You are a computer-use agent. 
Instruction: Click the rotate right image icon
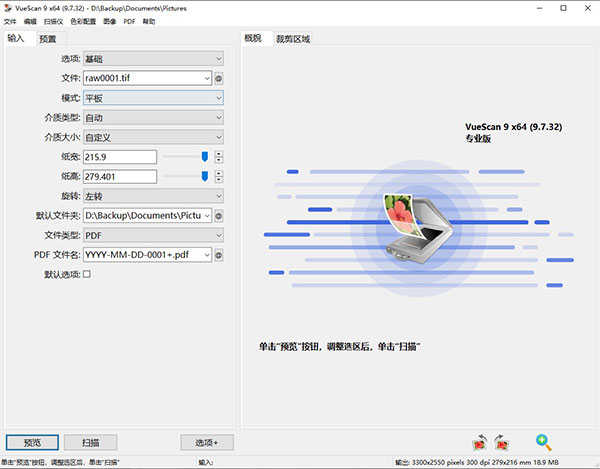(501, 443)
